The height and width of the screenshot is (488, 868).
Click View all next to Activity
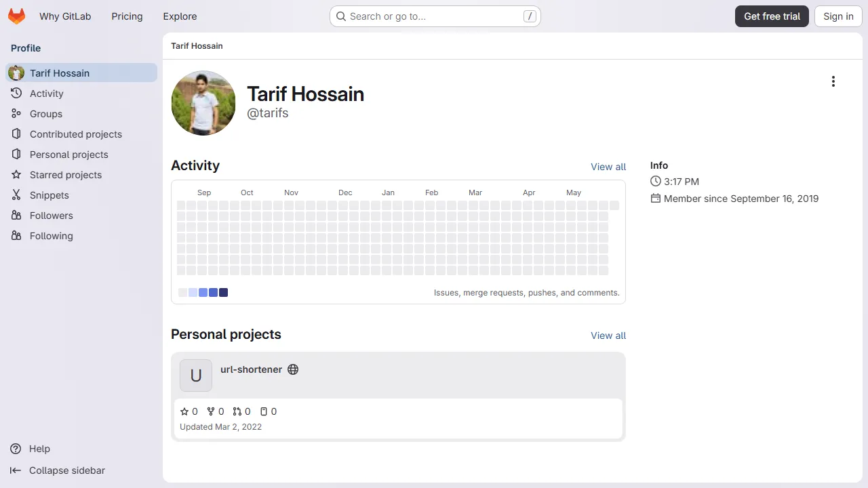click(608, 167)
